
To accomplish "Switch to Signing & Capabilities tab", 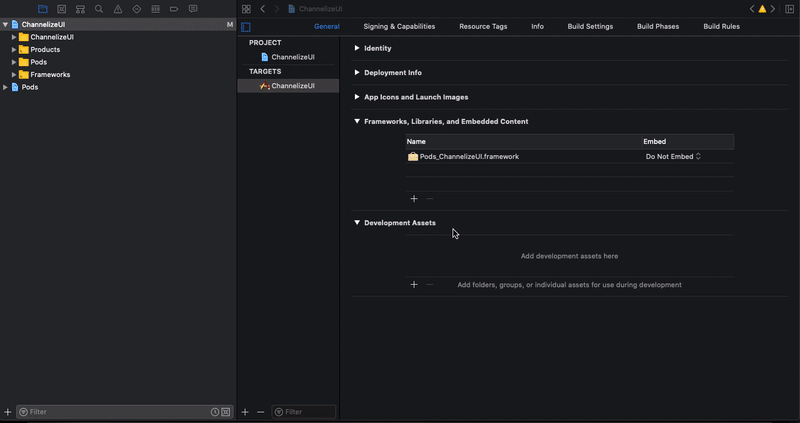I will pyautogui.click(x=399, y=27).
